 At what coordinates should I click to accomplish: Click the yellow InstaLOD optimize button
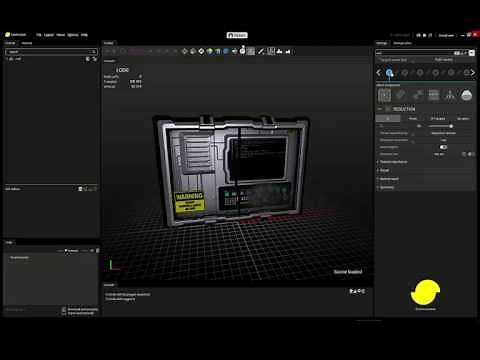pyautogui.click(x=426, y=293)
